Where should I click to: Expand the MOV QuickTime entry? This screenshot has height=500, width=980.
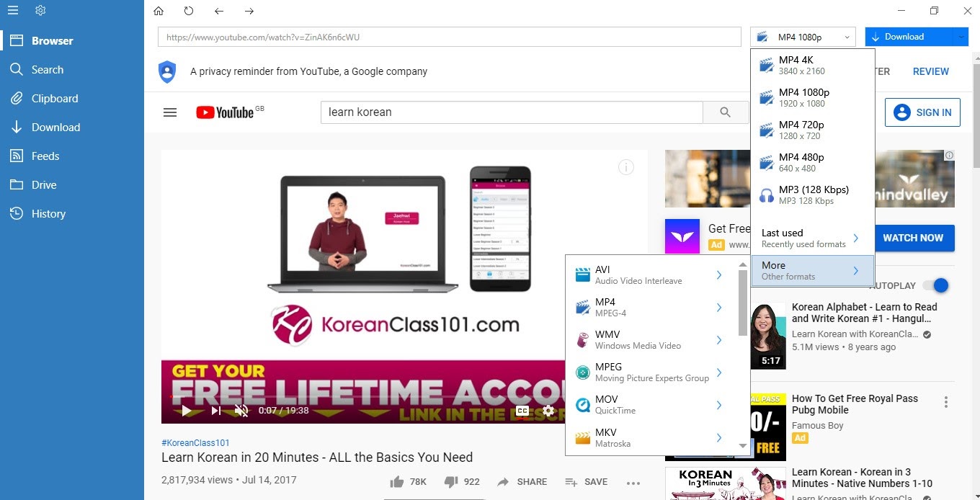pos(651,404)
